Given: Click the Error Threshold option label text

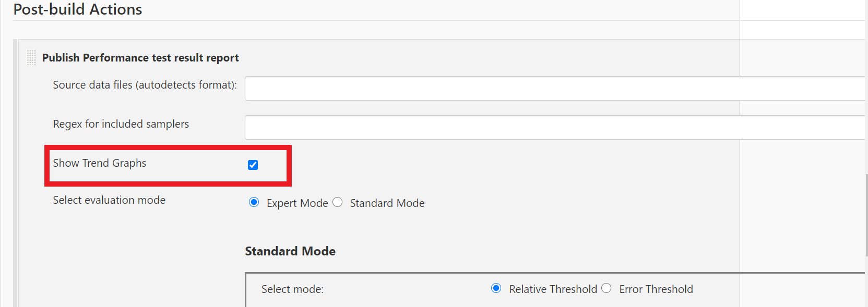Looking at the screenshot, I should [656, 289].
